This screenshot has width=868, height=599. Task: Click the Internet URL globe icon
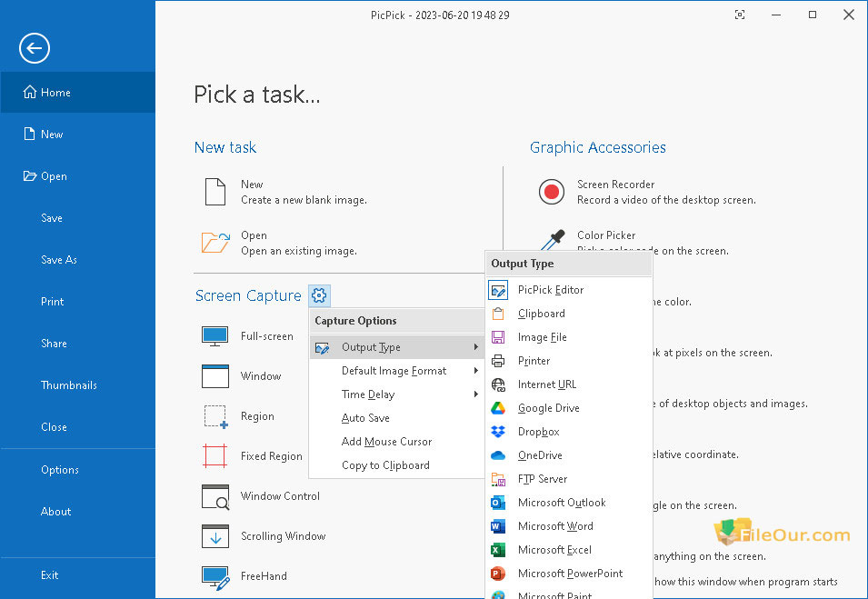pos(498,384)
